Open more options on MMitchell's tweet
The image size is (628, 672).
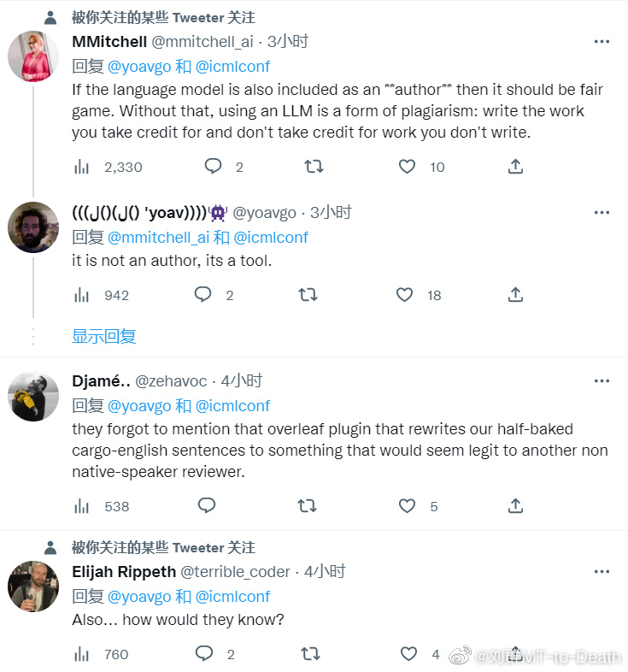tap(602, 41)
